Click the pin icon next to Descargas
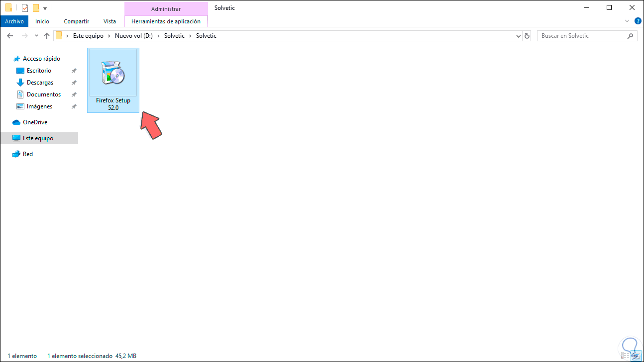644x362 pixels. click(74, 83)
